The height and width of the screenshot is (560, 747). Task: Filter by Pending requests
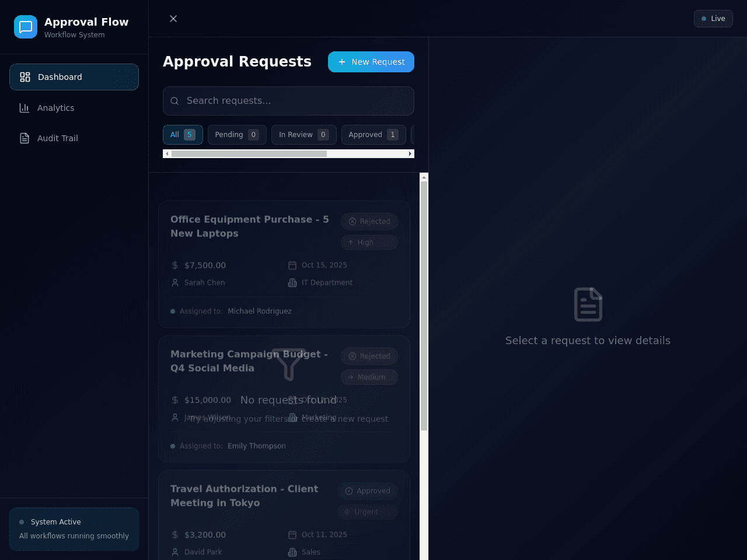pos(237,135)
